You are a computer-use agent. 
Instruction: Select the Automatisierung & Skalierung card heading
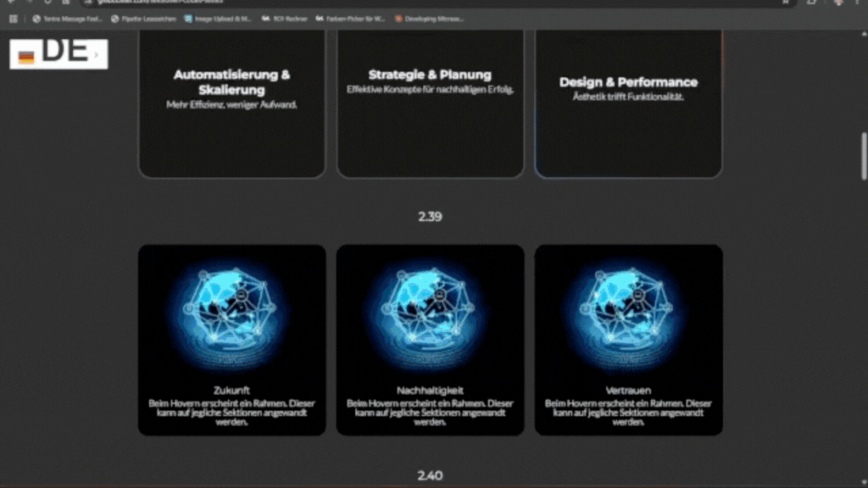(231, 82)
